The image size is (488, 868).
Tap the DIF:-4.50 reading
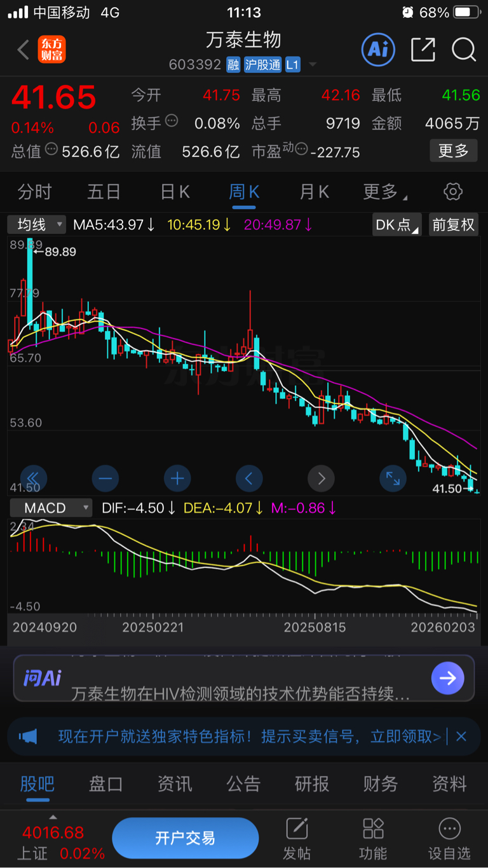coord(139,508)
